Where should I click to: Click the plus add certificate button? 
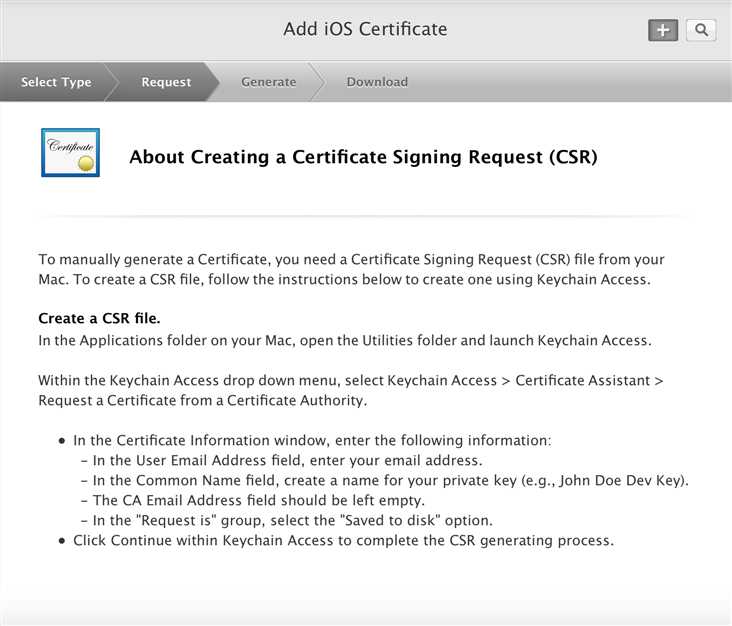662,30
